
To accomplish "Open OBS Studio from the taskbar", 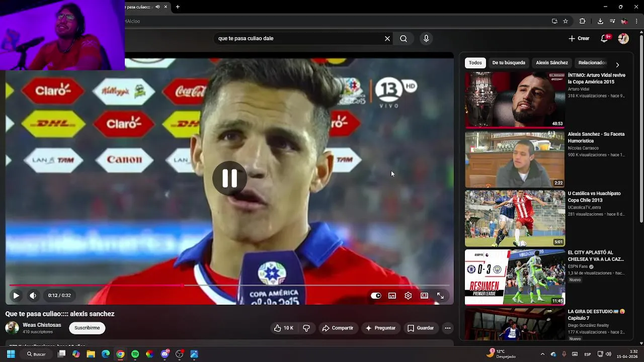I will [180, 354].
